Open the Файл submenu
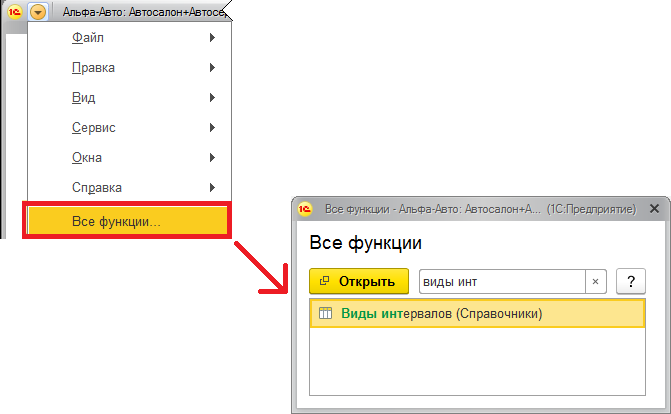The image size is (671, 414). pyautogui.click(x=129, y=38)
